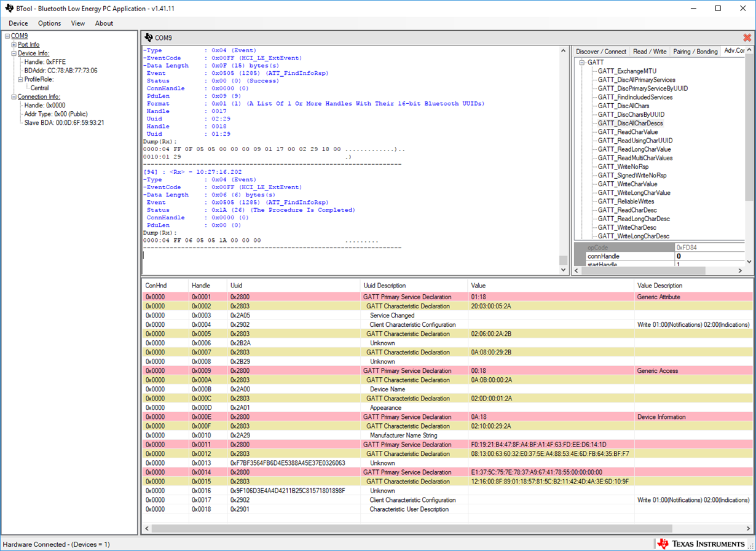Collapse the COM9 tree node
This screenshot has height=551, width=756.
point(7,36)
